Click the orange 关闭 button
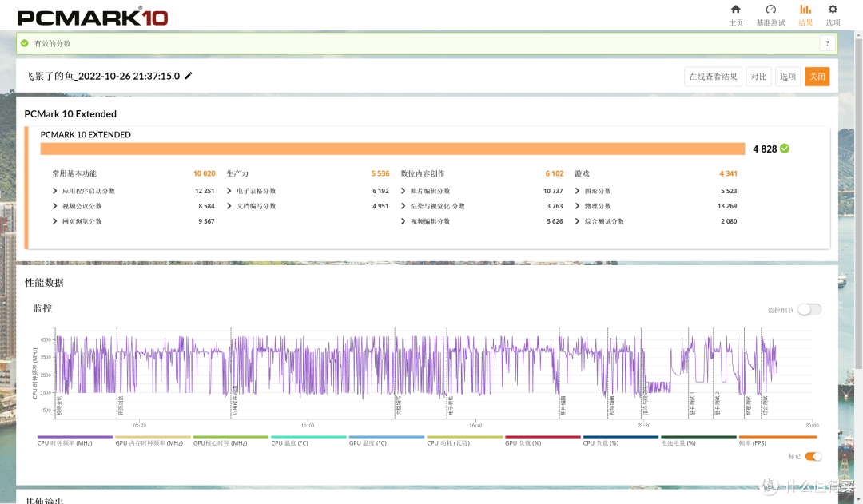The width and height of the screenshot is (863, 504). point(817,77)
